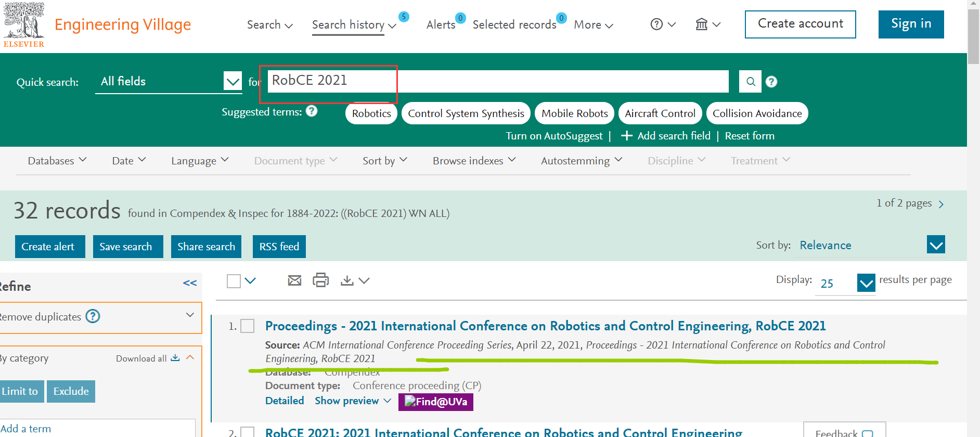Select Aircraft Control suggested term
Image resolution: width=980 pixels, height=437 pixels.
click(660, 113)
